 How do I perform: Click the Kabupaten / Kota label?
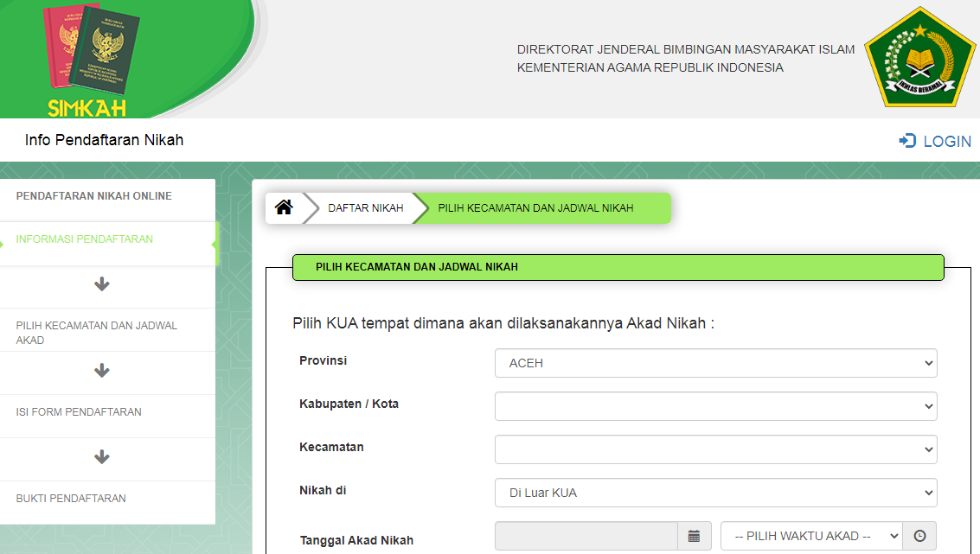[x=349, y=404]
